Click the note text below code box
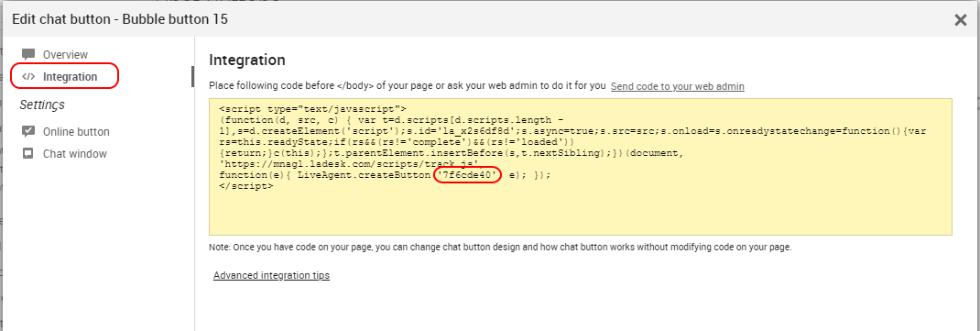Image resolution: width=980 pixels, height=331 pixels. pyautogui.click(x=501, y=248)
